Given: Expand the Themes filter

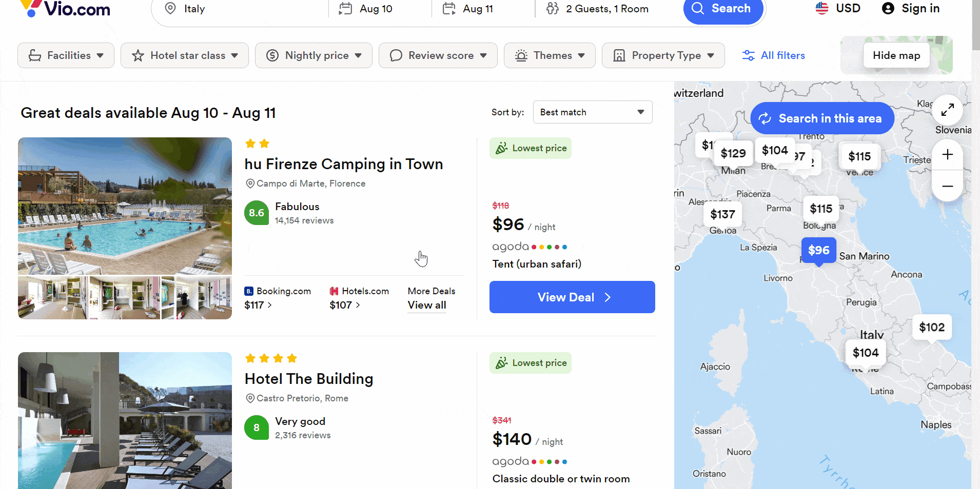Looking at the screenshot, I should pos(550,55).
